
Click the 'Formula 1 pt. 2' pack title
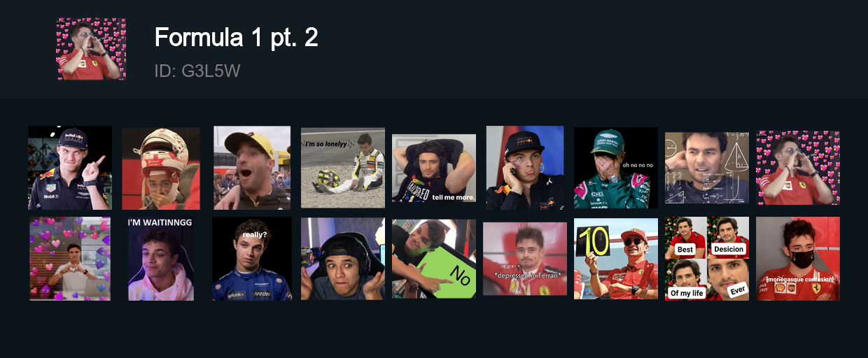(x=237, y=37)
